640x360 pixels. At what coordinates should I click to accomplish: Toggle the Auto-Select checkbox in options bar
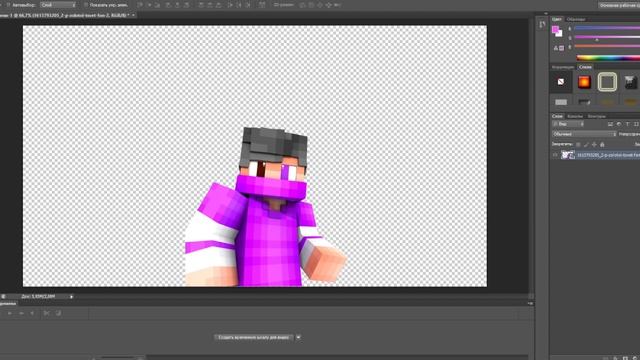click(x=8, y=5)
